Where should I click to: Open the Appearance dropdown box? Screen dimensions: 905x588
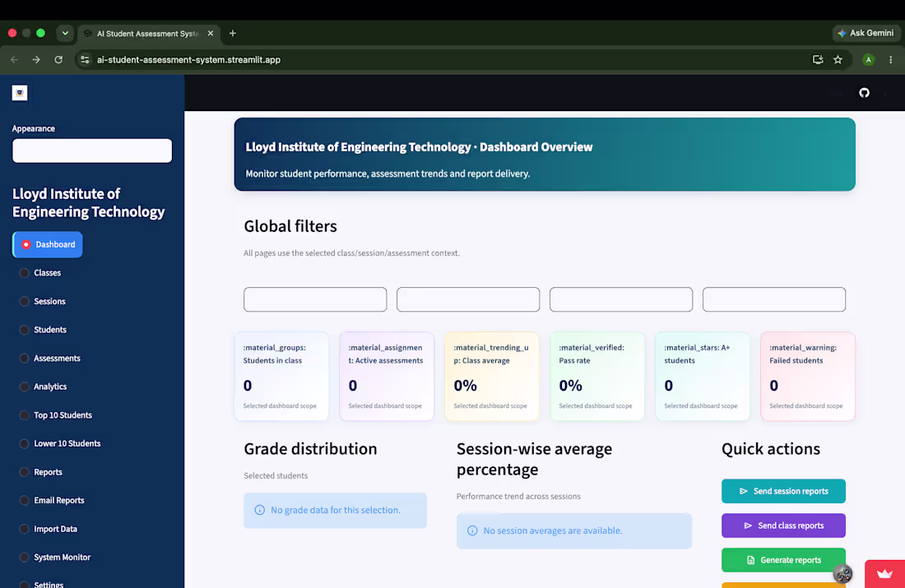[92, 150]
